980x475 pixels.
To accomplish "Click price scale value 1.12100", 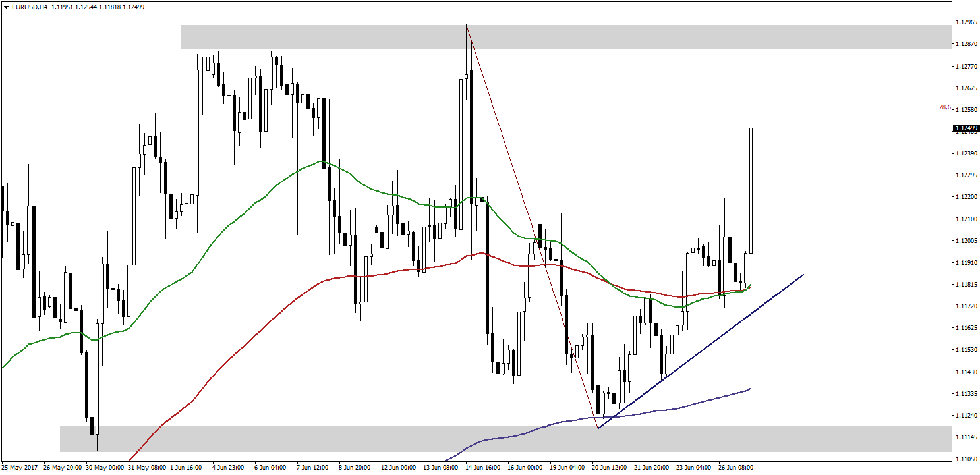I will pos(966,219).
